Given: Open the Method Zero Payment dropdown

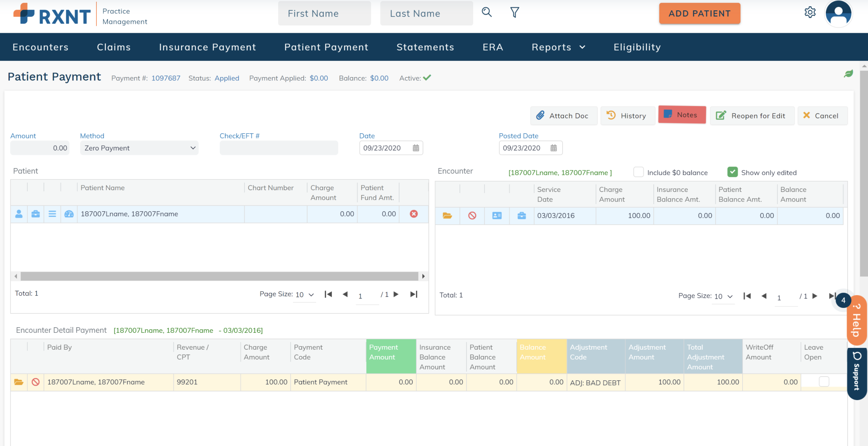Looking at the screenshot, I should tap(139, 148).
